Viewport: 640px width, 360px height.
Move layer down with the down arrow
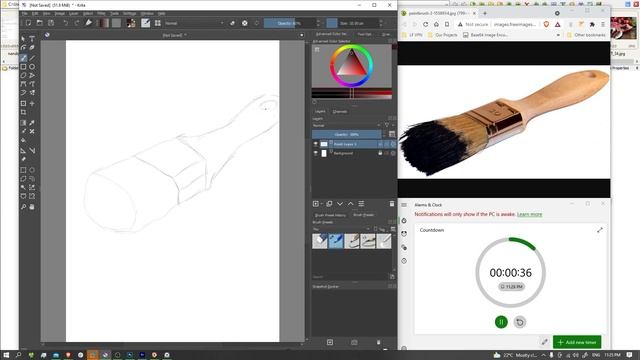coord(340,204)
